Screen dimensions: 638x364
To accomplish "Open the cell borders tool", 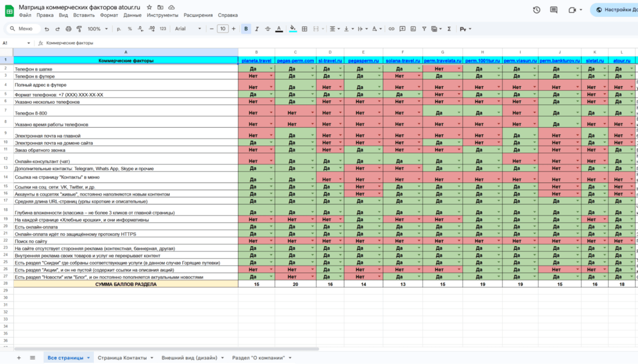I will pos(305,29).
